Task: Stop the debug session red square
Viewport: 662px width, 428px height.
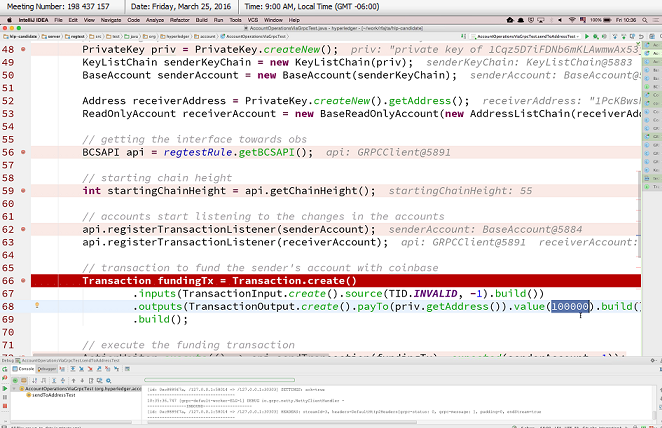Action: point(5,406)
